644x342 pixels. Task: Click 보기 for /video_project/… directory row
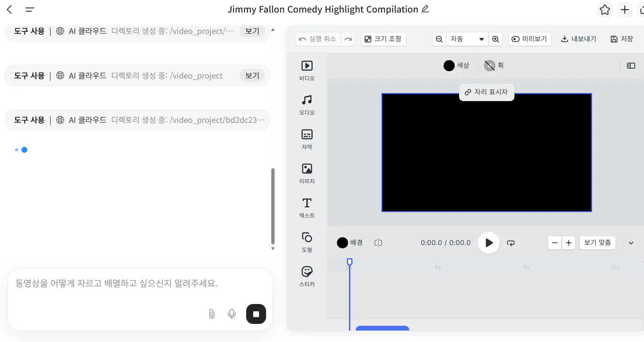pos(252,31)
